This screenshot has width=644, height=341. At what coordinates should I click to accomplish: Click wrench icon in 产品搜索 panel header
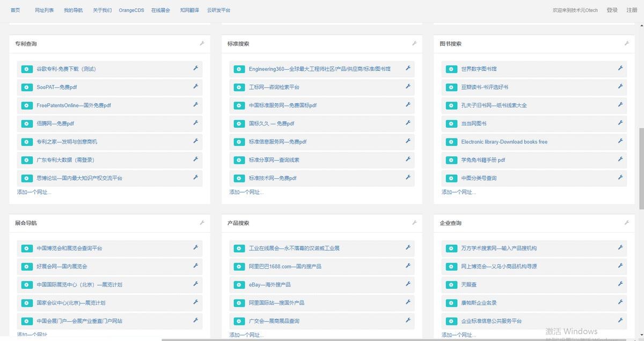click(414, 223)
